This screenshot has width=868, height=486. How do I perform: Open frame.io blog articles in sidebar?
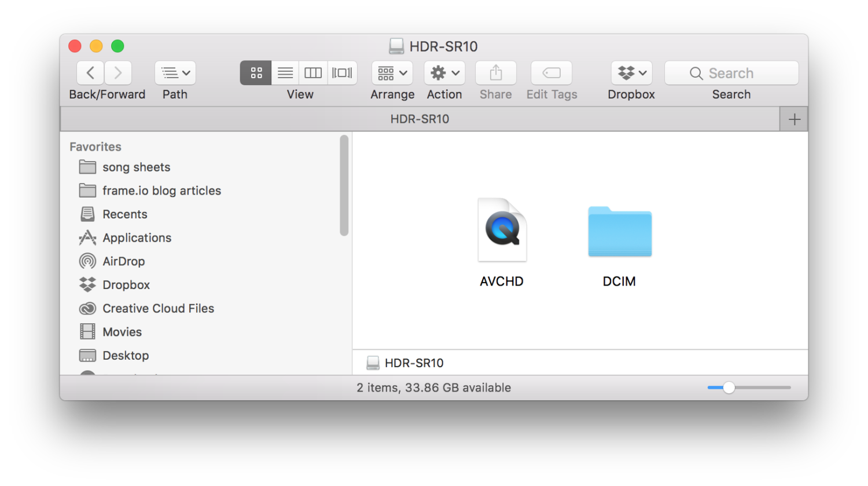pos(161,191)
